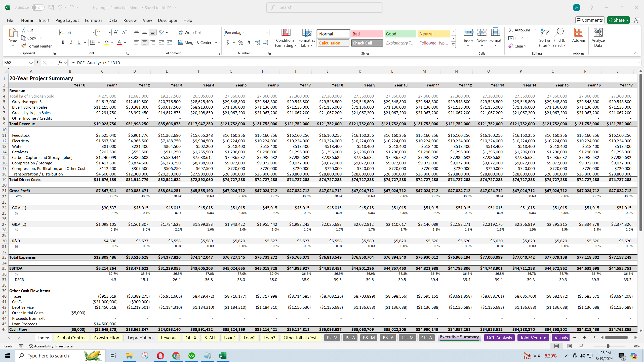The height and width of the screenshot is (362, 644).
Task: Toggle Bottom Align button
Action: (x=152, y=32)
